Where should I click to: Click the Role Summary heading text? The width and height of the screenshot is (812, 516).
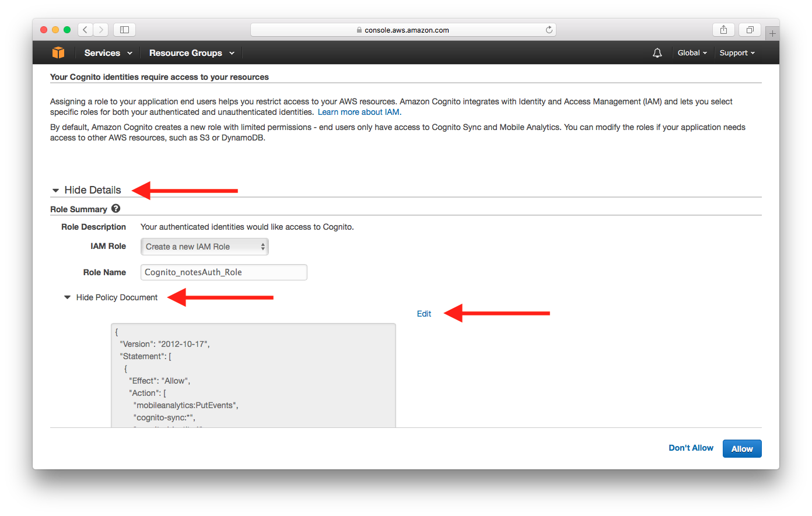pos(79,209)
